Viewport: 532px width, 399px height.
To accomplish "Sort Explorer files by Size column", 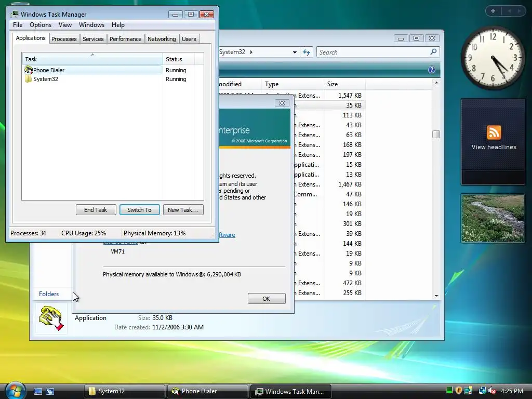I will (x=344, y=84).
